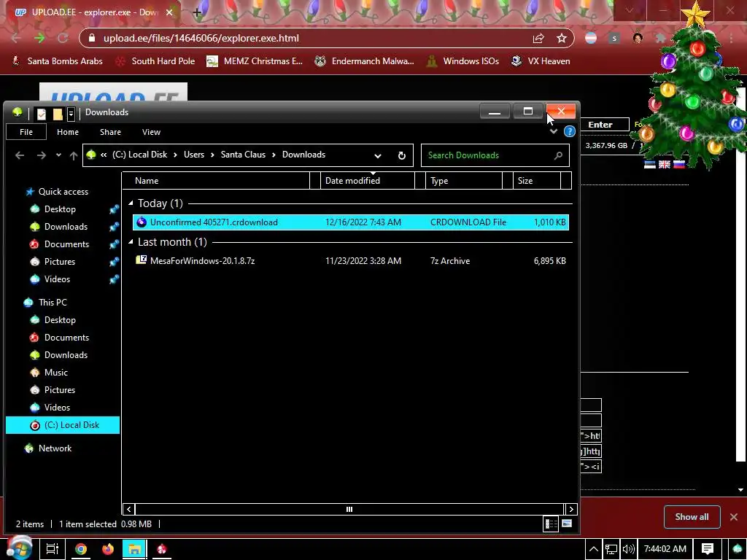Open address path history dropdown
Image resolution: width=747 pixels, height=560 pixels.
click(x=377, y=156)
